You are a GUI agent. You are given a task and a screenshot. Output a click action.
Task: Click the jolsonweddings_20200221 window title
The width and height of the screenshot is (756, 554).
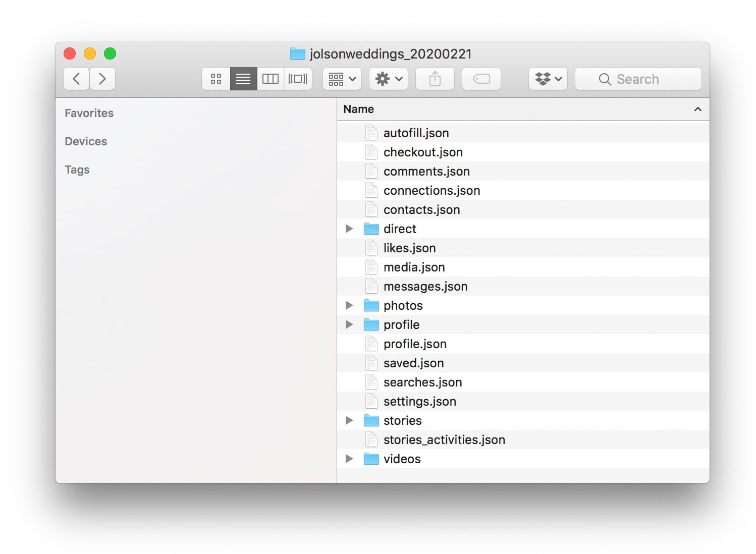pos(391,53)
